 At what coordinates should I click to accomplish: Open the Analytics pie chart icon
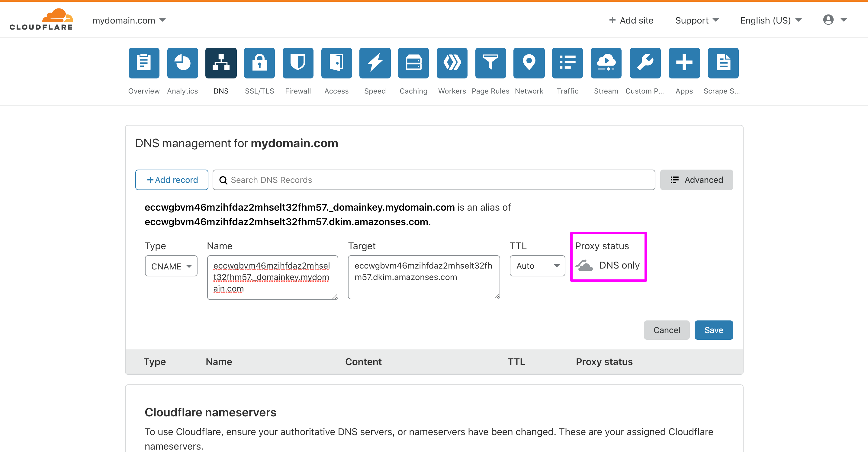(183, 63)
